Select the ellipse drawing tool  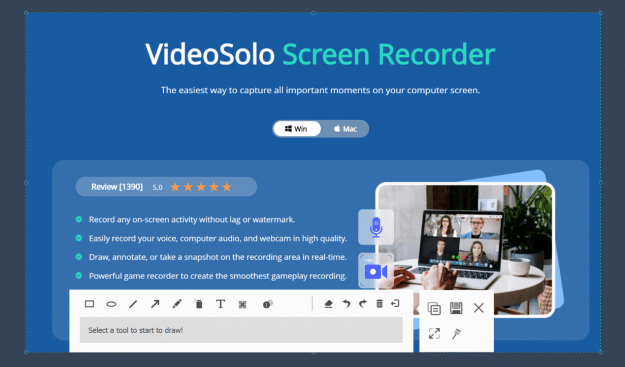click(x=111, y=304)
